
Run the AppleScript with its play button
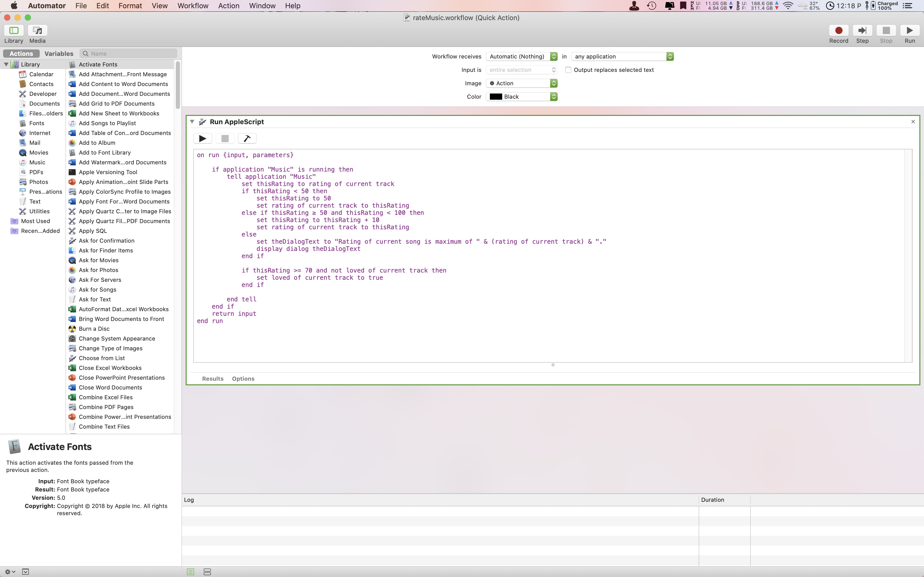pos(203,139)
